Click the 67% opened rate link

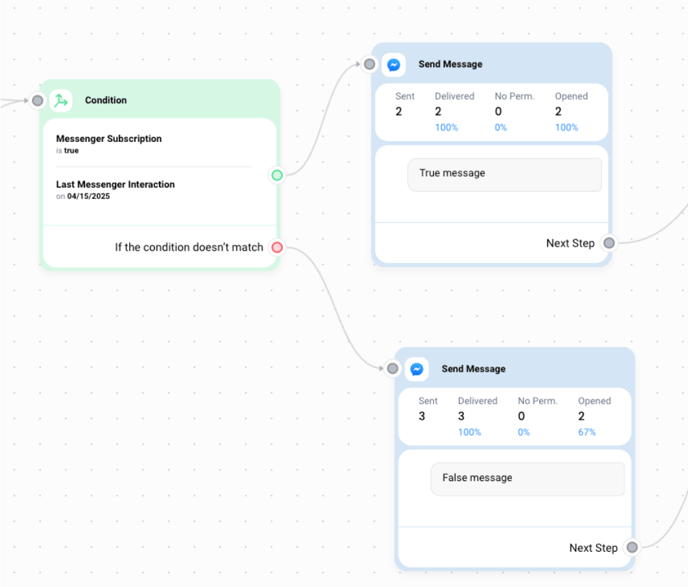coord(586,432)
